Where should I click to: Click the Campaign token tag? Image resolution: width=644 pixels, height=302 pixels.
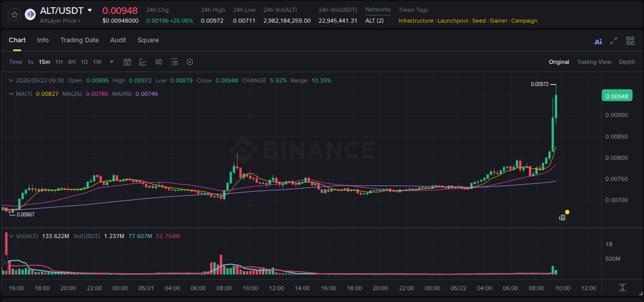point(524,21)
